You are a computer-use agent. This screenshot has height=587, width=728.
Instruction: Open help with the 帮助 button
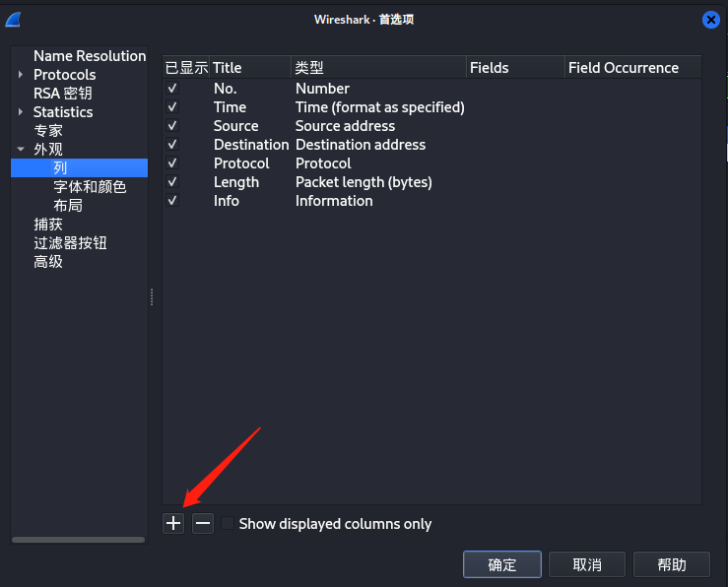click(x=672, y=564)
